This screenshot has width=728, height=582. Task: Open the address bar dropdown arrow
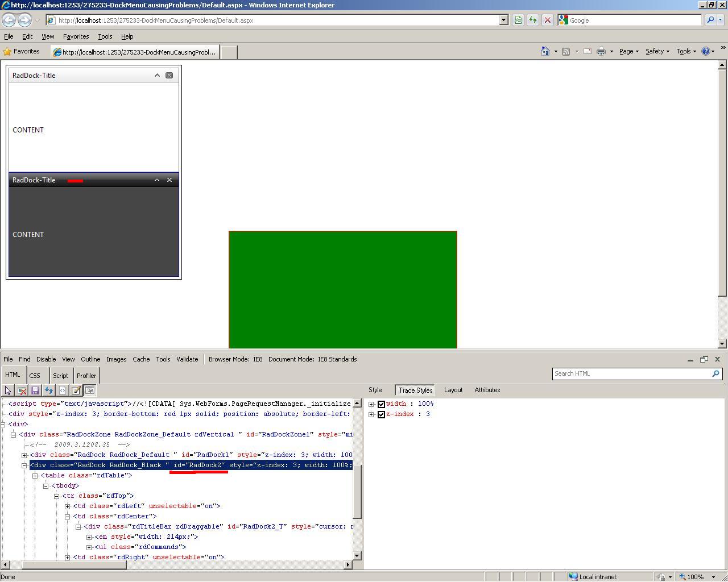tap(503, 20)
